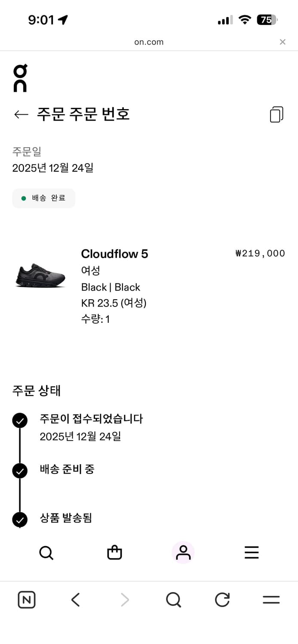Open the search icon in the bottom navigation
Image resolution: width=298 pixels, height=644 pixels.
coord(46,553)
